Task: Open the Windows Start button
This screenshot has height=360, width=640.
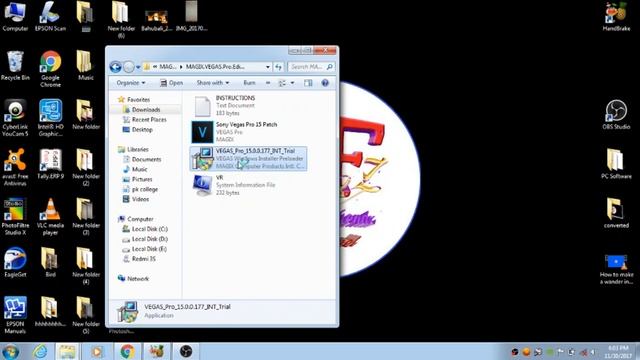Action: pos(11,351)
